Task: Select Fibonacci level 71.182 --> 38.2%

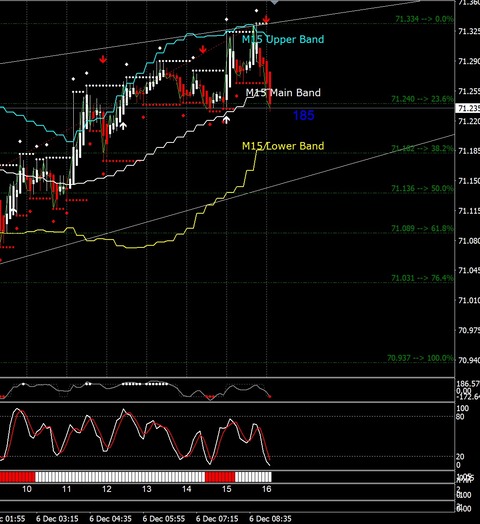Action: [x=422, y=148]
